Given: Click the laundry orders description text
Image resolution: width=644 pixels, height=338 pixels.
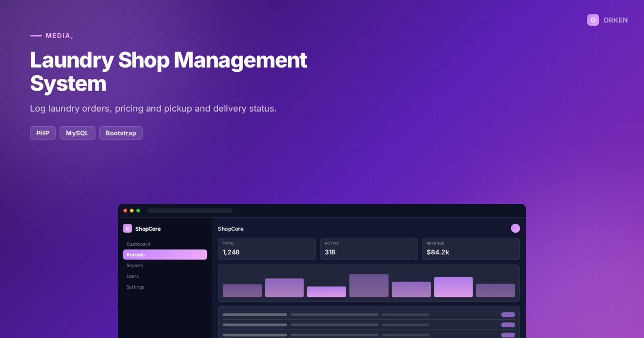Looking at the screenshot, I should click(x=153, y=108).
